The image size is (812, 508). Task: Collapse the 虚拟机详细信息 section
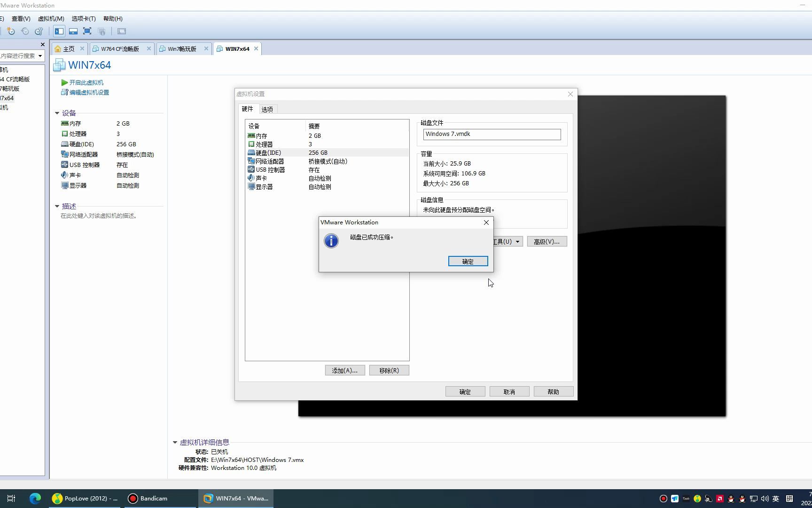[x=175, y=443]
